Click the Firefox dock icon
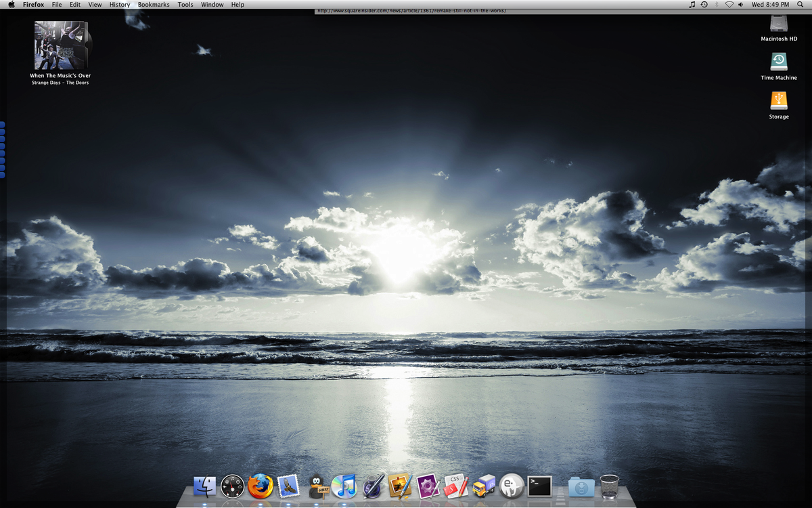Viewport: 812px width, 508px height. (261, 486)
